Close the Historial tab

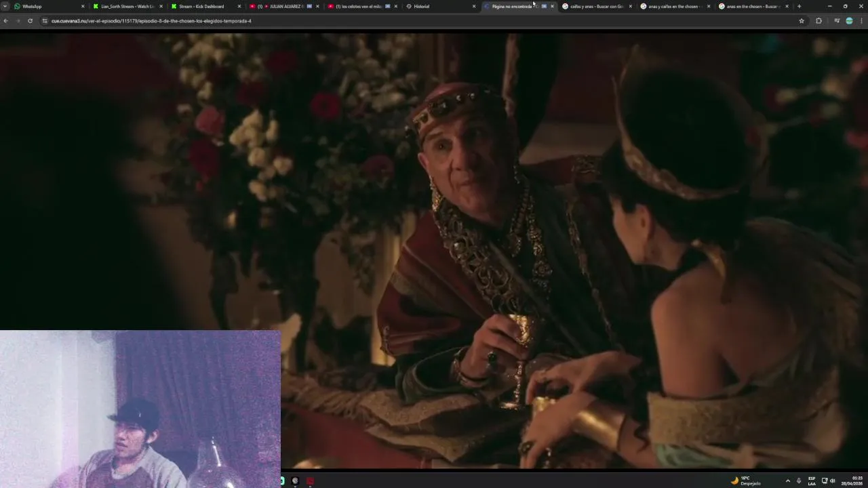(x=474, y=6)
